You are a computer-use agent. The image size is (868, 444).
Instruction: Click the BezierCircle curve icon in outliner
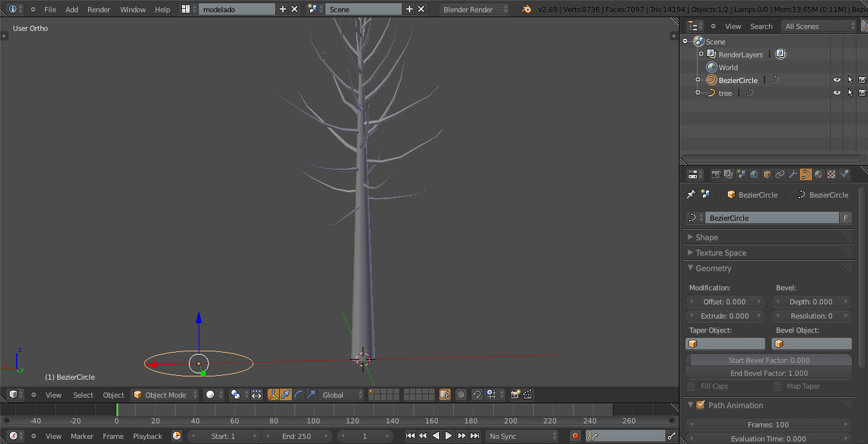pyautogui.click(x=711, y=80)
